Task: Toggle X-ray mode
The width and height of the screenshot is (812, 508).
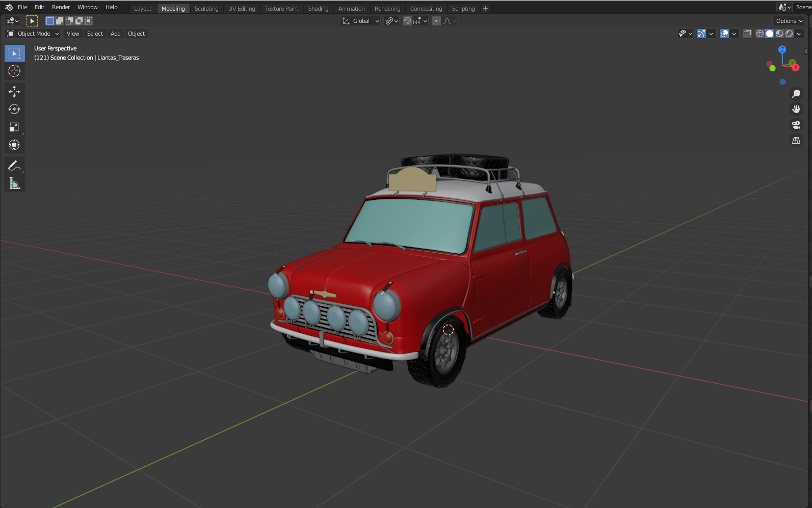Action: coord(747,34)
